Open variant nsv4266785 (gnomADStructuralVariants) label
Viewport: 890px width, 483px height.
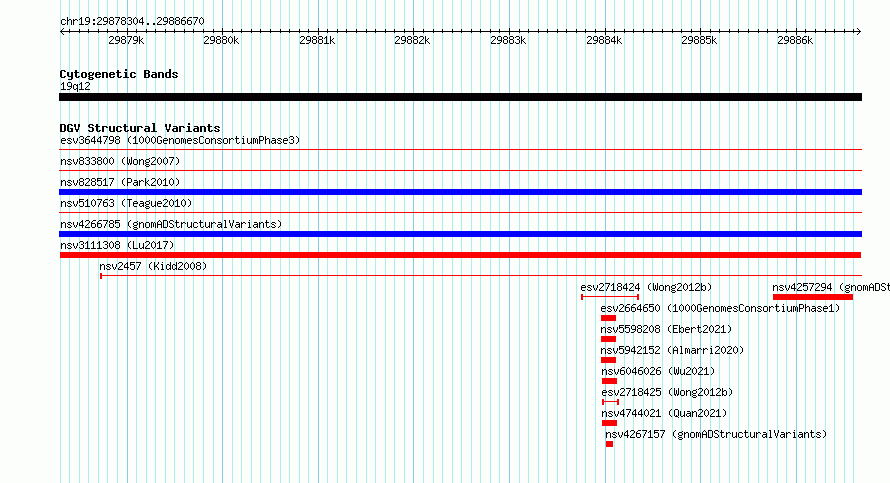pos(171,224)
